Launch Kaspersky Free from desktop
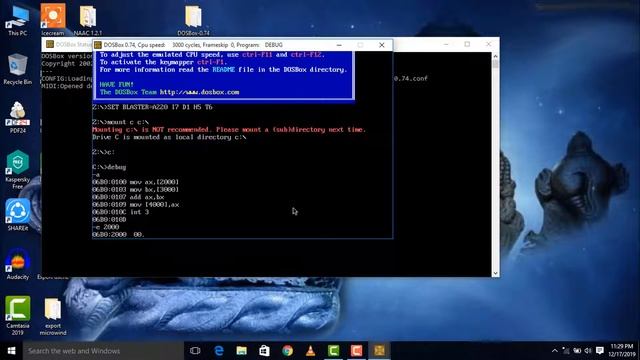 click(18, 169)
